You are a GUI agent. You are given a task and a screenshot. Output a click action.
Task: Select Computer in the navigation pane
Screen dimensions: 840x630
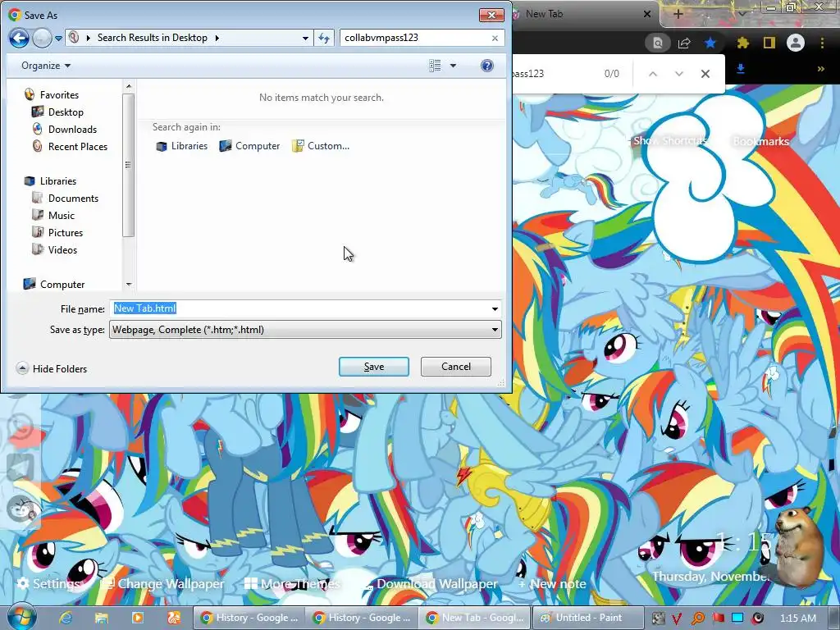pos(62,285)
